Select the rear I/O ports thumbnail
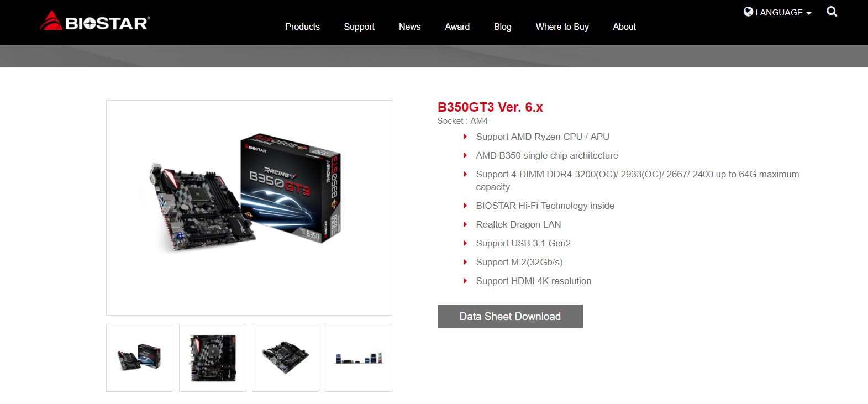 pos(359,358)
